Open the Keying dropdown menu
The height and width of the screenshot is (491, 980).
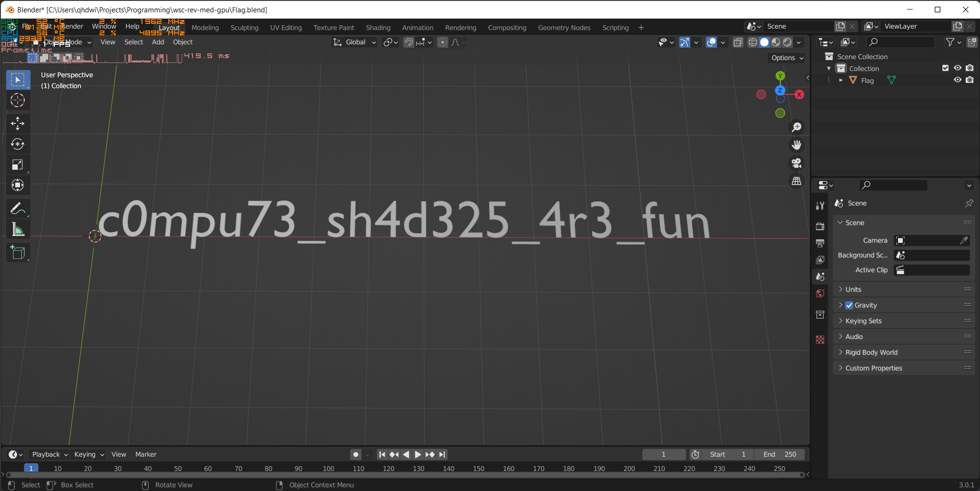tap(89, 454)
